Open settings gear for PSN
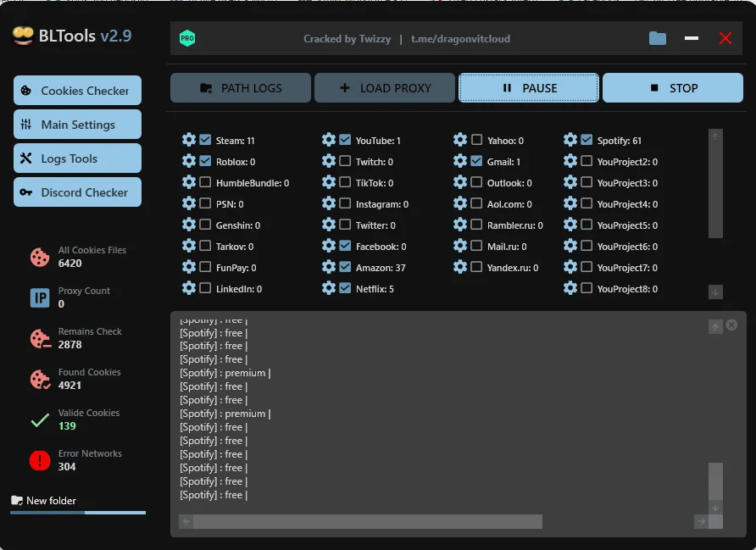Image resolution: width=756 pixels, height=550 pixels. coord(189,203)
